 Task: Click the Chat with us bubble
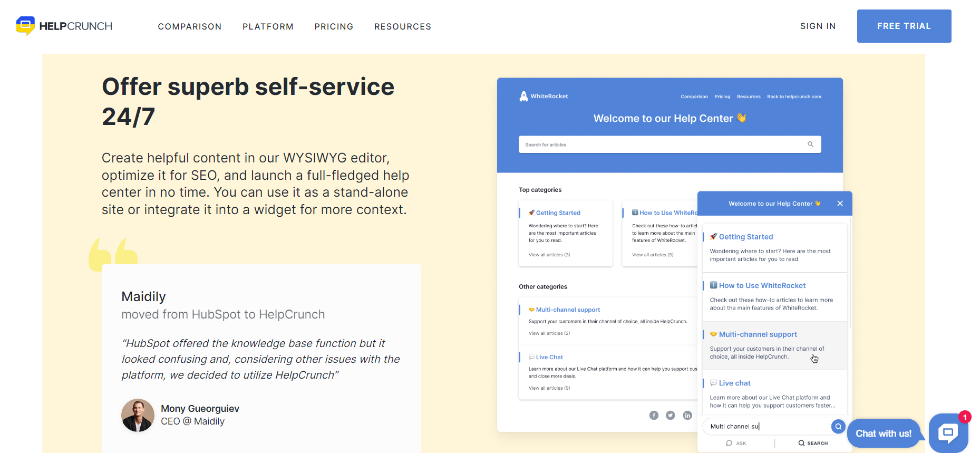[x=884, y=433]
